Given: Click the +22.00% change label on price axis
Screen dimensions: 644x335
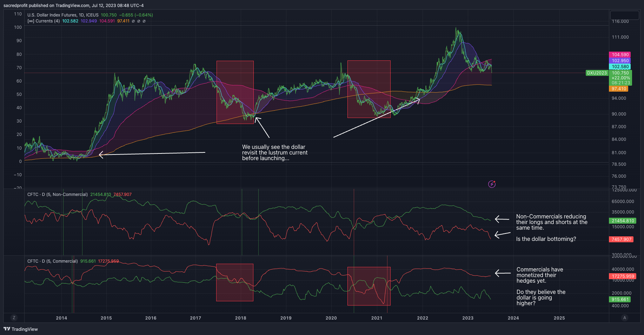Looking at the screenshot, I should (620, 78).
